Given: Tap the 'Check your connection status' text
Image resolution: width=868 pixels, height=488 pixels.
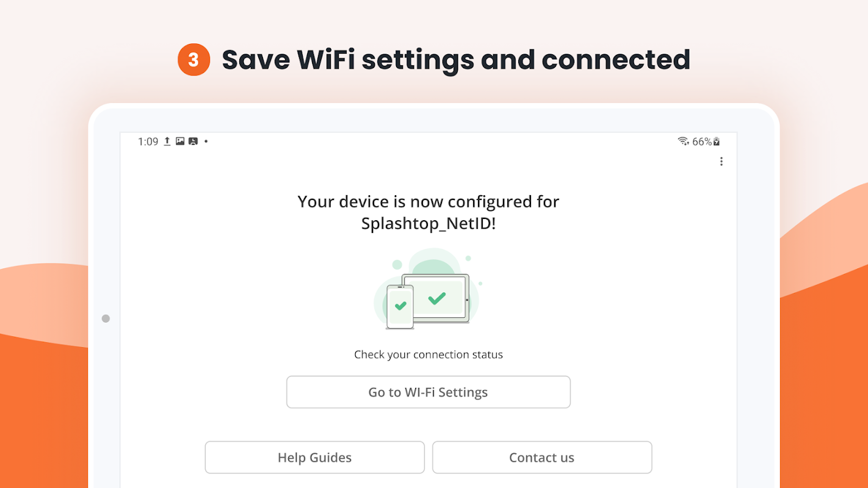Looking at the screenshot, I should 429,354.
